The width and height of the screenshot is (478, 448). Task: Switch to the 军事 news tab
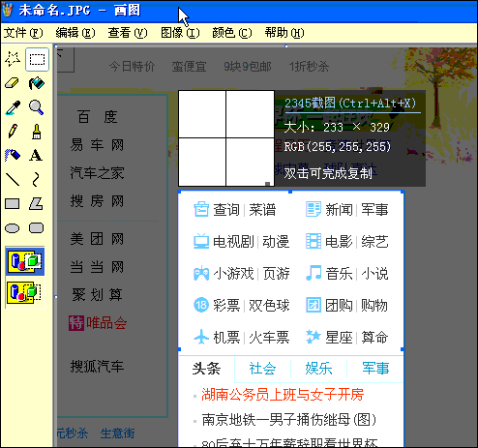[x=375, y=369]
